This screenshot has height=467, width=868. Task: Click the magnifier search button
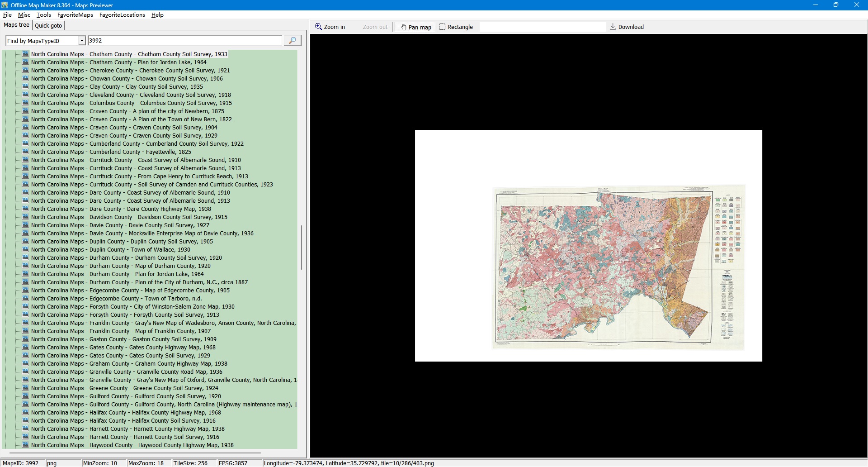292,41
